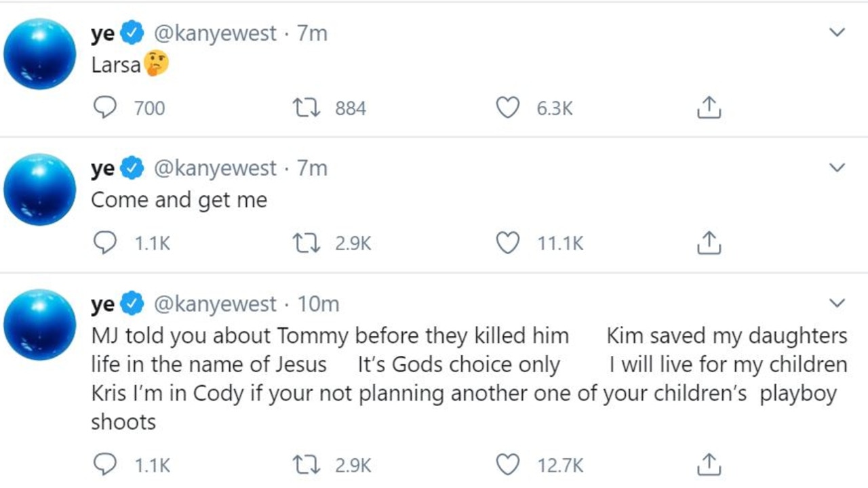This screenshot has width=868, height=488.
Task: Like the tweet with 12.7K likes
Action: click(x=508, y=465)
